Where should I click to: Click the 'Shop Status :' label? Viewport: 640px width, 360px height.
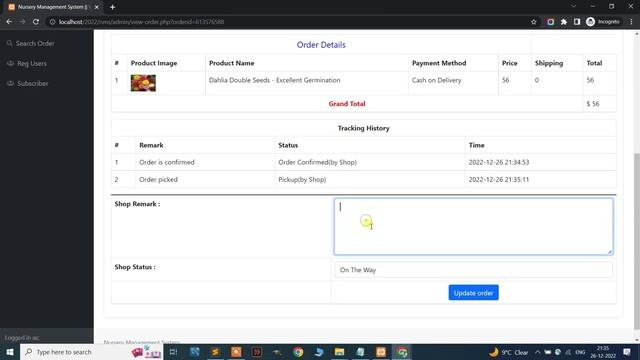(x=135, y=267)
